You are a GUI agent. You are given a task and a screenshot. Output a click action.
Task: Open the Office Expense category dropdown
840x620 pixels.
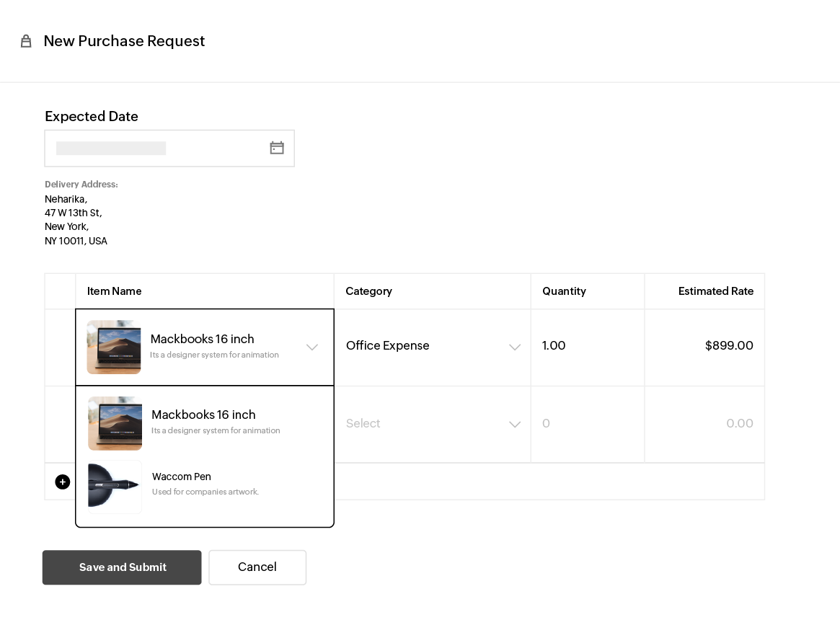[433, 347]
